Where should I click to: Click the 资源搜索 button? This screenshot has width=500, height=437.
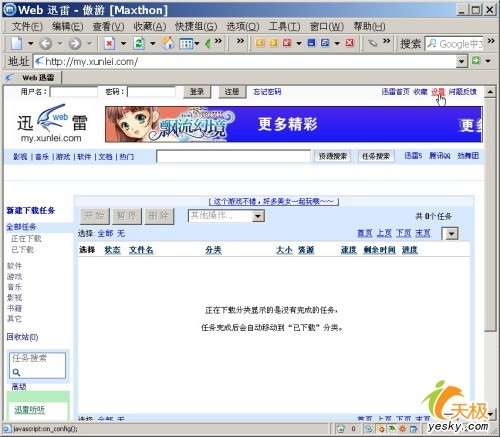click(333, 156)
